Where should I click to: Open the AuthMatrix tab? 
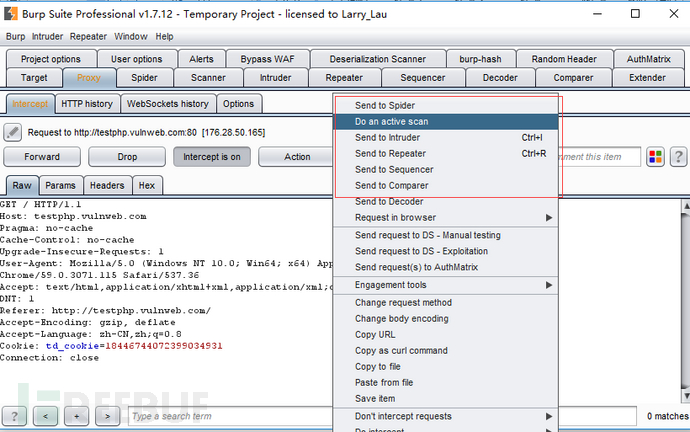pos(649,59)
